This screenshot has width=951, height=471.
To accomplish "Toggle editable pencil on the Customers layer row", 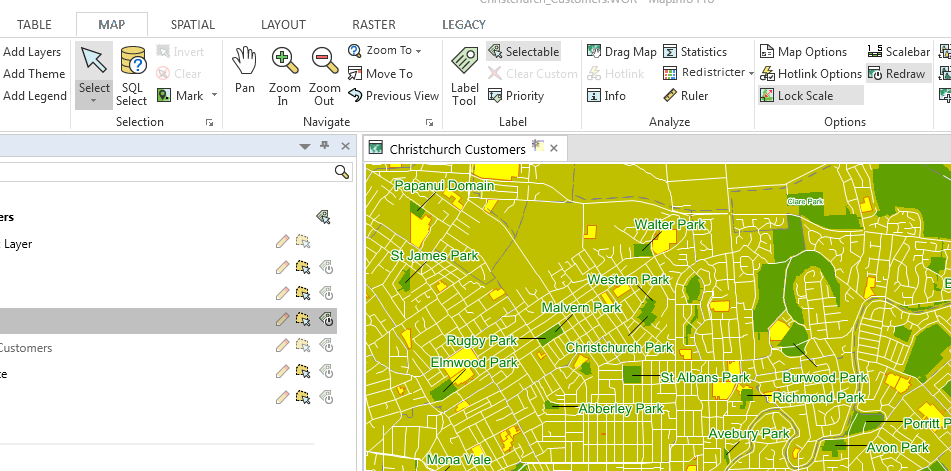I will click(282, 346).
